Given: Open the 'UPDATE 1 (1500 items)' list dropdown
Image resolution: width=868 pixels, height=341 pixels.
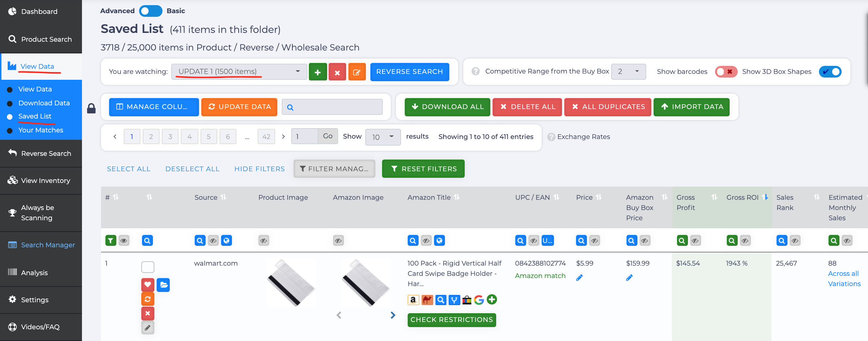Looking at the screenshot, I should (x=239, y=72).
